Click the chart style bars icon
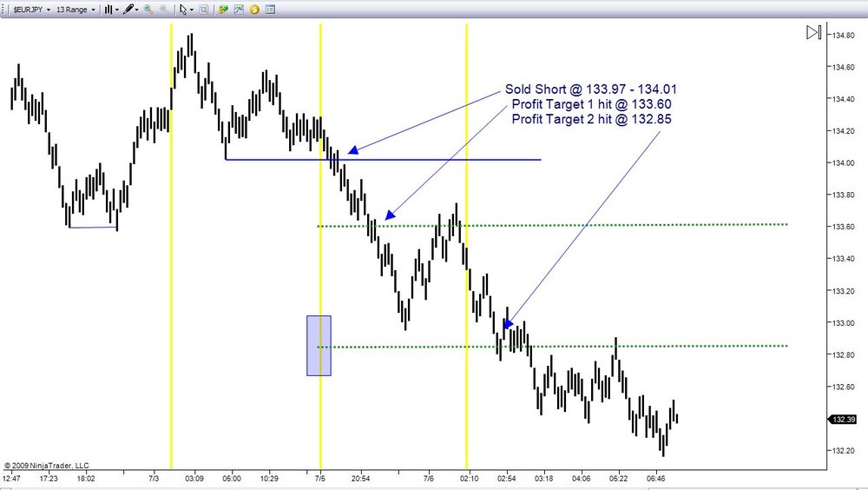The width and height of the screenshot is (868, 490). coord(108,10)
